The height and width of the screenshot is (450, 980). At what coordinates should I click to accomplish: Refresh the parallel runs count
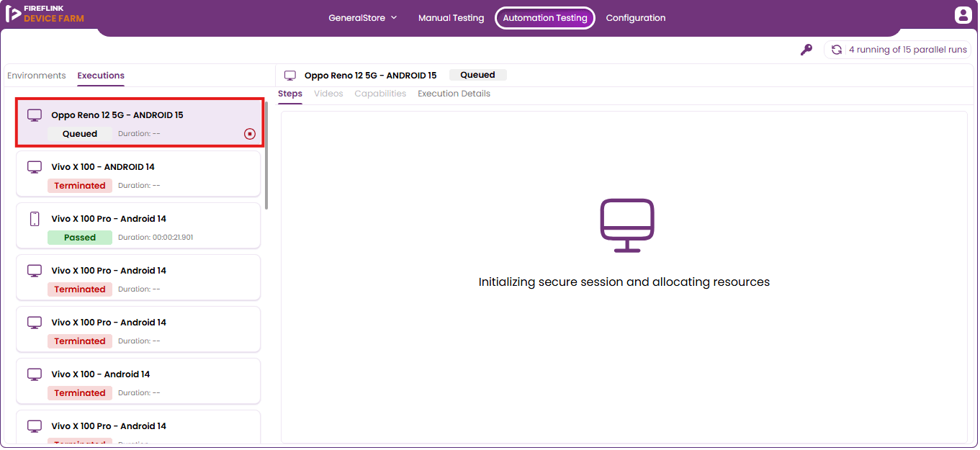pos(837,50)
